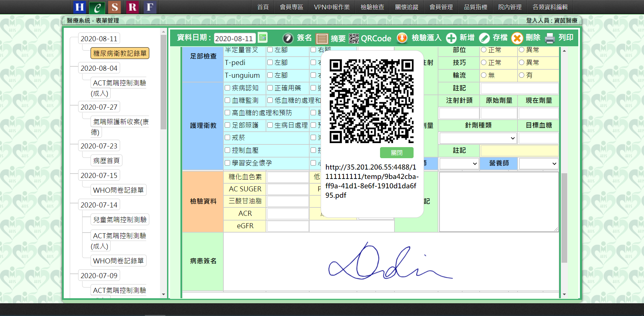The width and height of the screenshot is (644, 316).
Task: Open 關懷追蹤 menu item
Action: (407, 7)
